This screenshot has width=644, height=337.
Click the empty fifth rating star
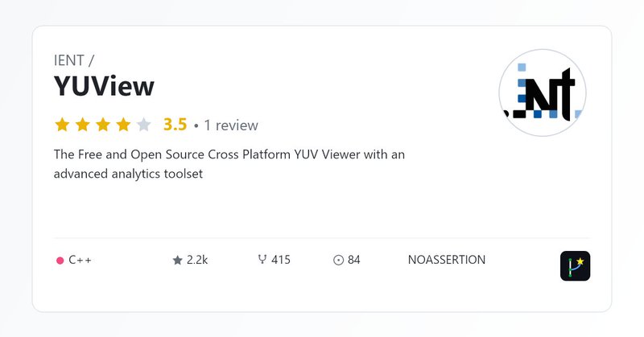pos(143,125)
